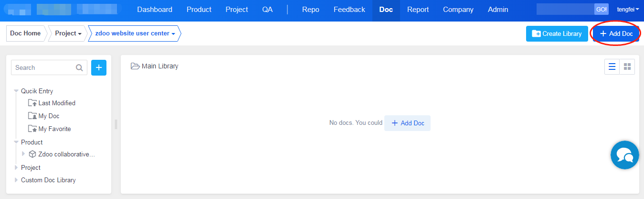Click the Main Library folder icon
Viewport: 644px width, 199px height.
(135, 66)
